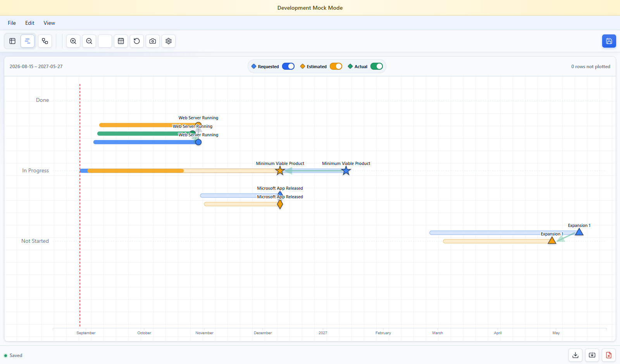Click the October axis label

(144, 333)
